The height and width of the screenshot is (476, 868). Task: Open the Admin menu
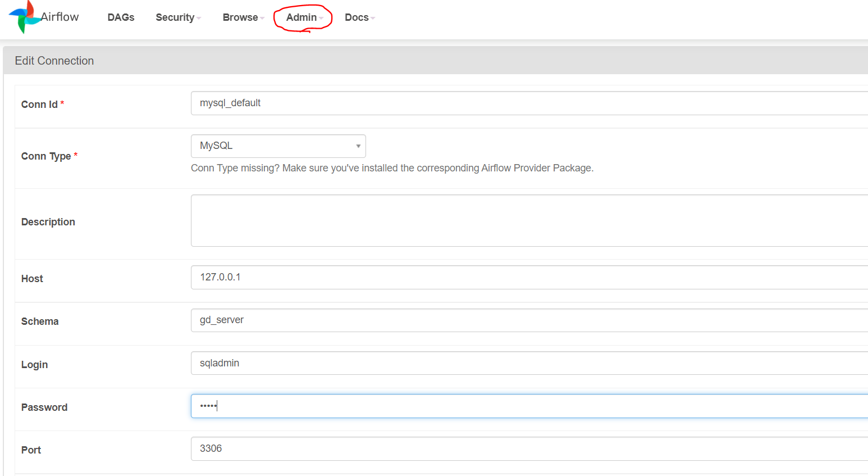[x=304, y=17]
